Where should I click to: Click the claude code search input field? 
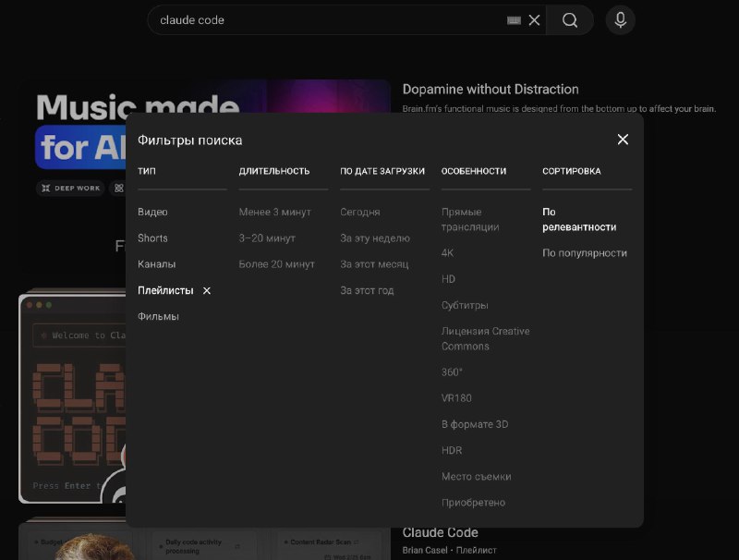[323, 20]
